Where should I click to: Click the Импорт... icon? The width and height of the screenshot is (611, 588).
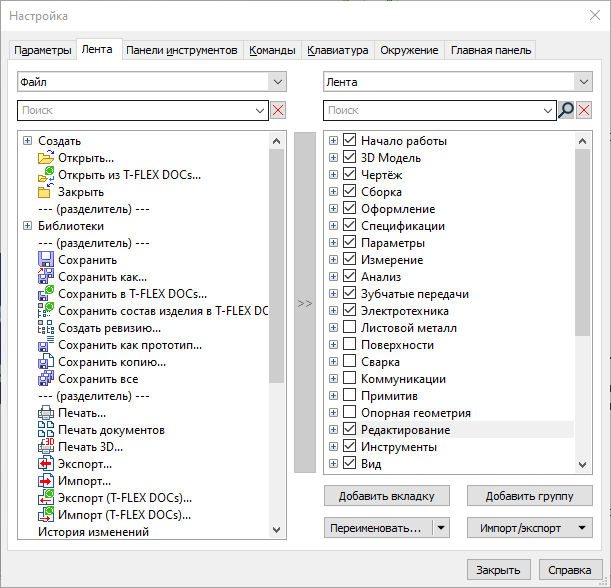tap(46, 480)
